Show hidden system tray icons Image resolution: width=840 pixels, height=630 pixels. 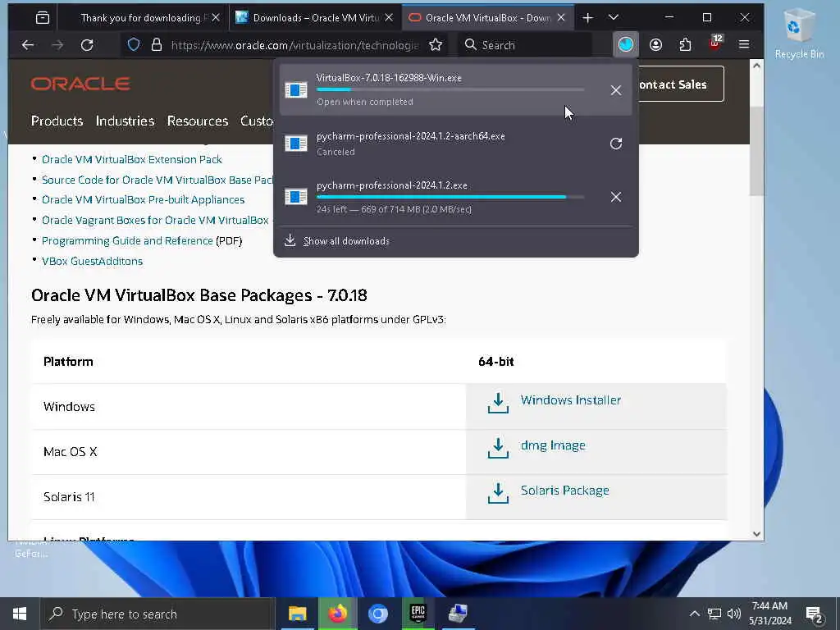point(694,614)
